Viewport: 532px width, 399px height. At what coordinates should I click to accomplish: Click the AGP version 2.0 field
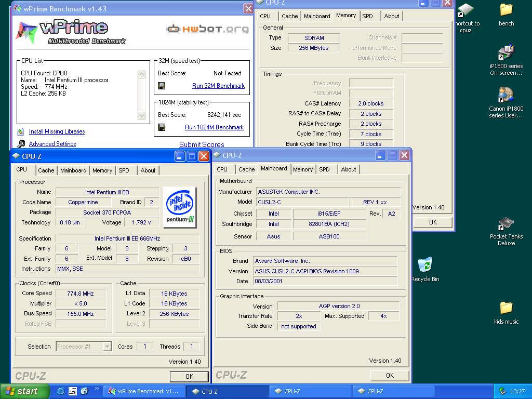click(x=339, y=306)
